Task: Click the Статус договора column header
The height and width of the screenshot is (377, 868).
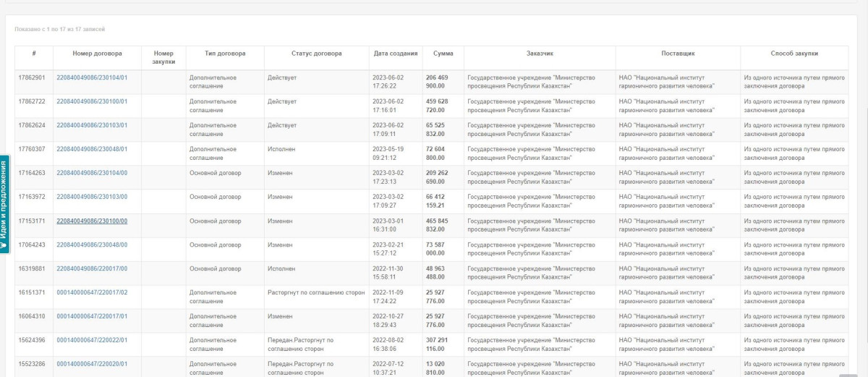Action: coord(316,54)
